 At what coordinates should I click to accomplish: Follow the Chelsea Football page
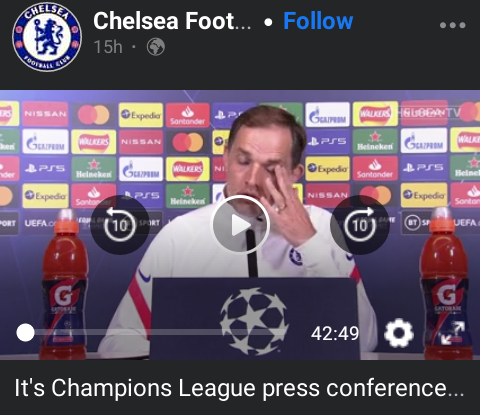pyautogui.click(x=318, y=21)
